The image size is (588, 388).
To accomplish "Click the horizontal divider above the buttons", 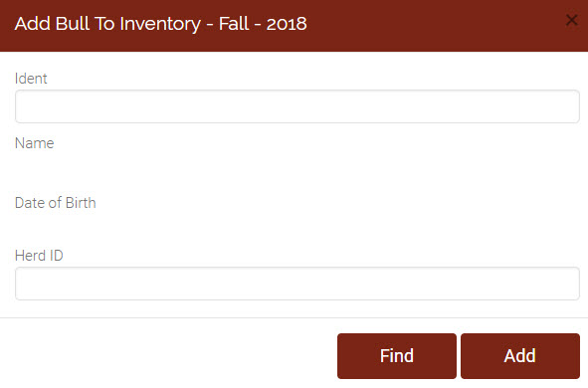I will [x=294, y=318].
